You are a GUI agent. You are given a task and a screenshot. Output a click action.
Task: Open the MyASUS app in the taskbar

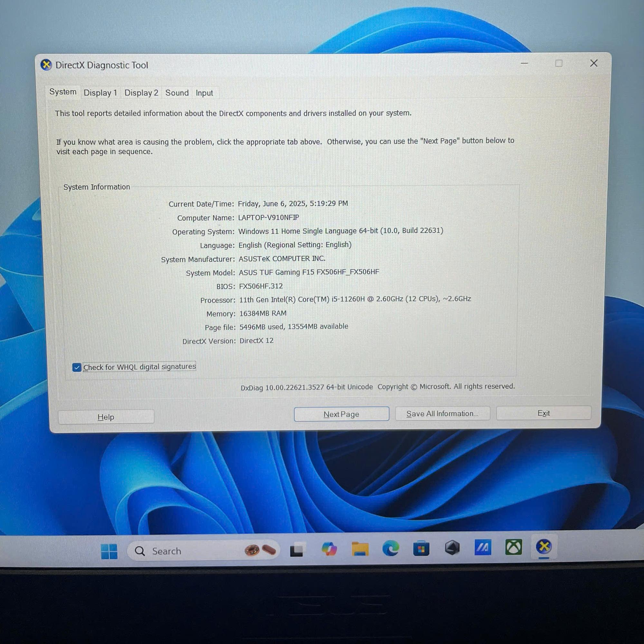coord(483,547)
